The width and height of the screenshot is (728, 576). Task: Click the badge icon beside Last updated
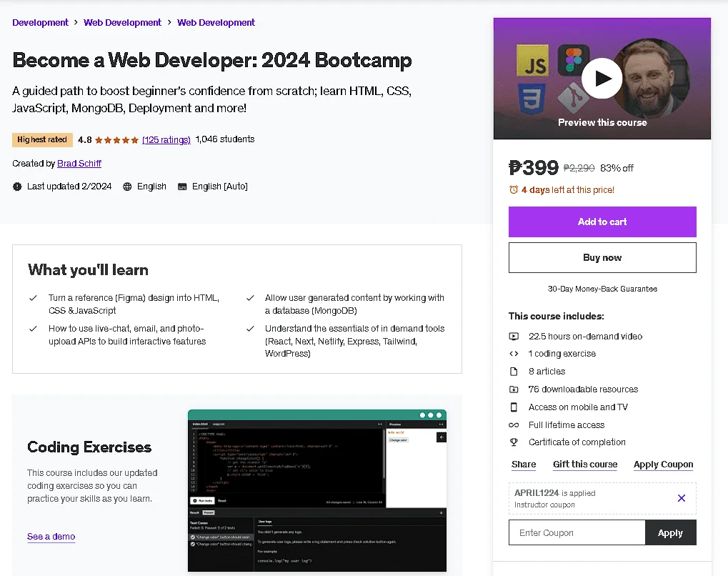[17, 187]
